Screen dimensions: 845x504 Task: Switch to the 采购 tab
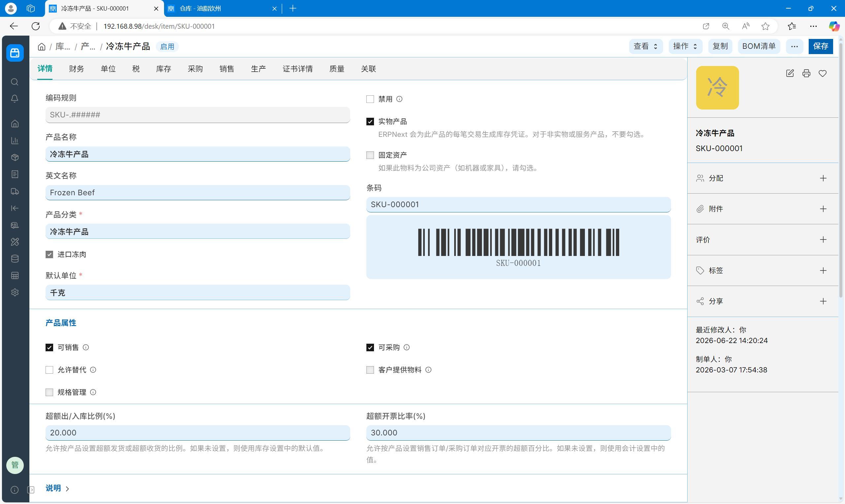[195, 69]
